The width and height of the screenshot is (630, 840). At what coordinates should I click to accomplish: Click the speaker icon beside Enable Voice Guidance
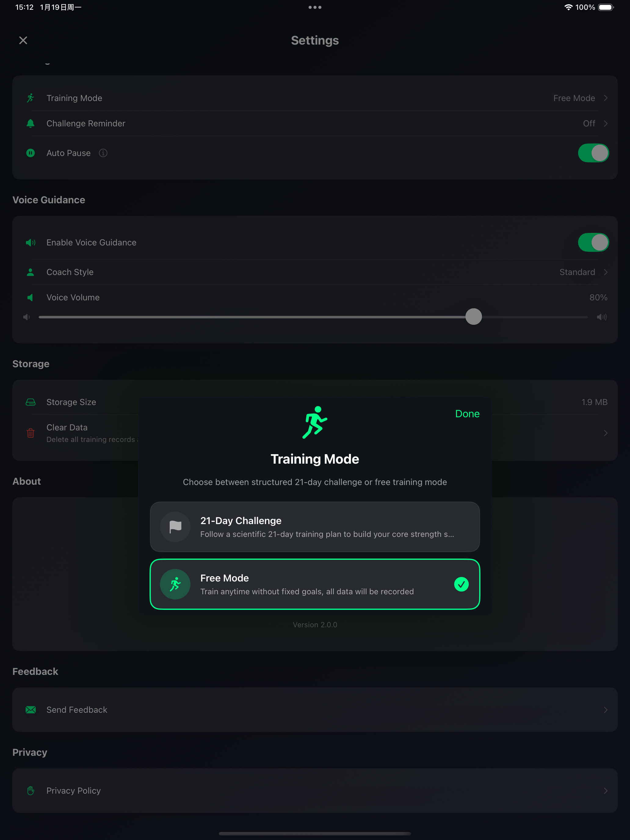tap(31, 242)
